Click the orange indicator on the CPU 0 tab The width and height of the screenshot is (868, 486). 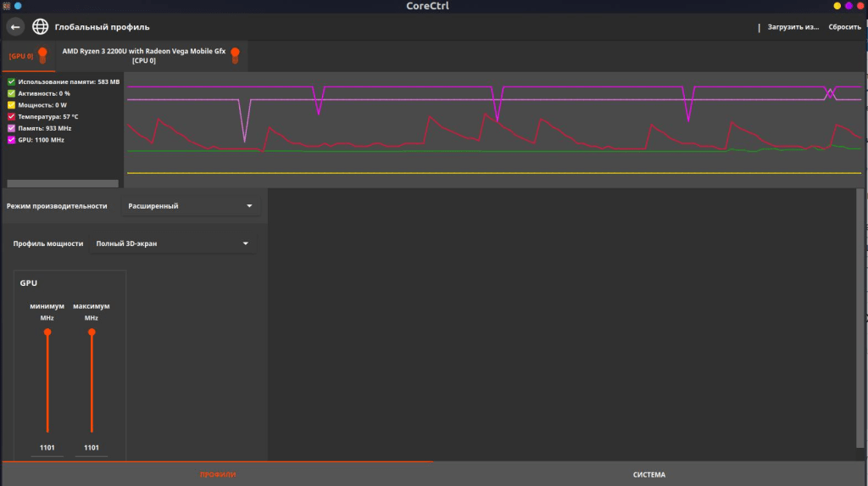235,55
